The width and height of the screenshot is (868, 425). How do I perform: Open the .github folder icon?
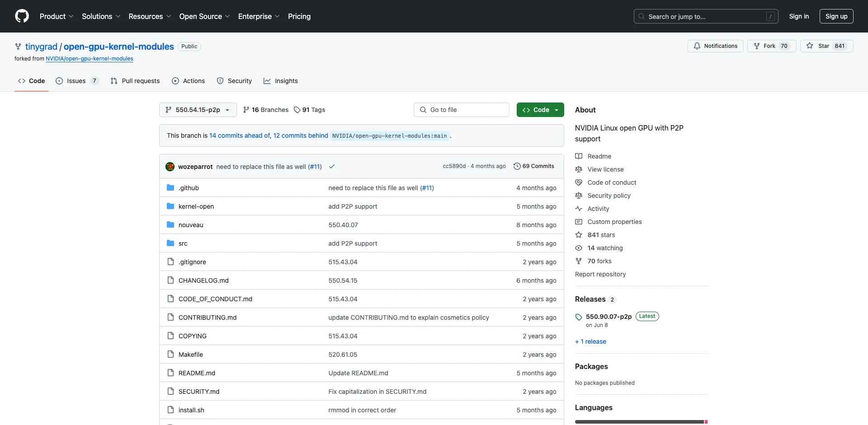point(170,187)
